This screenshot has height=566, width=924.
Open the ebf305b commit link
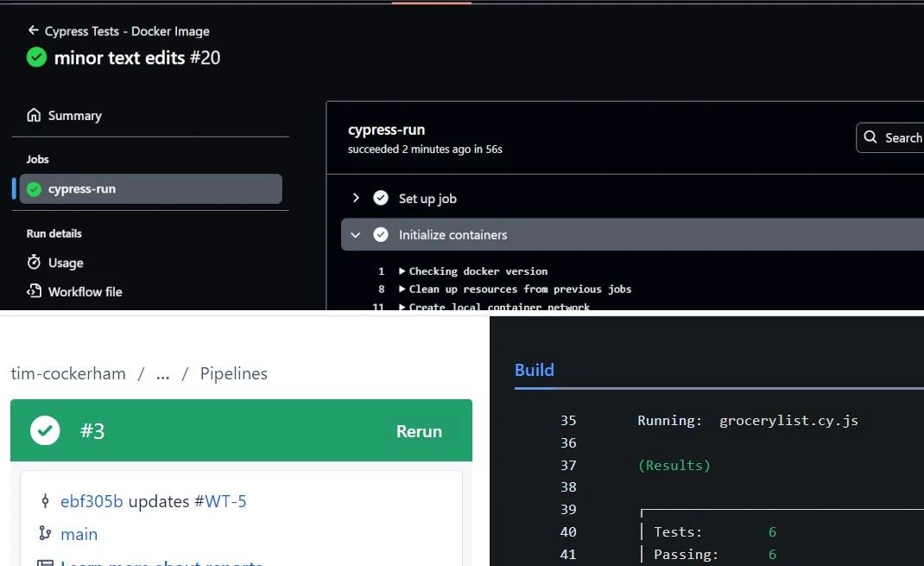point(92,501)
